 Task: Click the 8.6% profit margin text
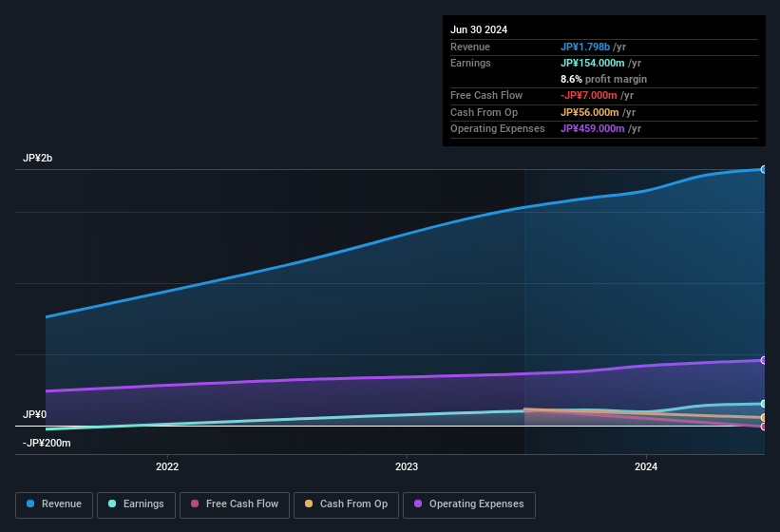coord(603,79)
